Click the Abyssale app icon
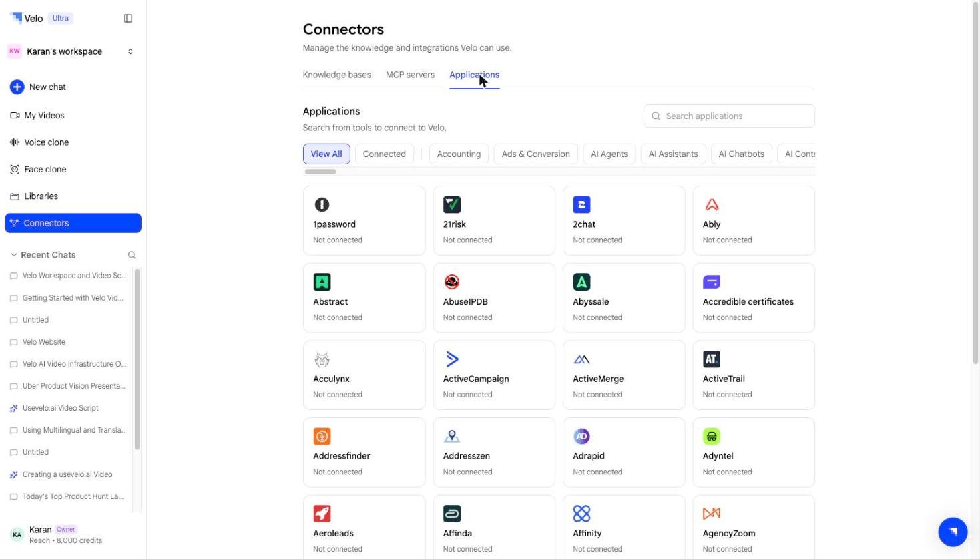Viewport: 980px width, 559px height. tap(581, 282)
